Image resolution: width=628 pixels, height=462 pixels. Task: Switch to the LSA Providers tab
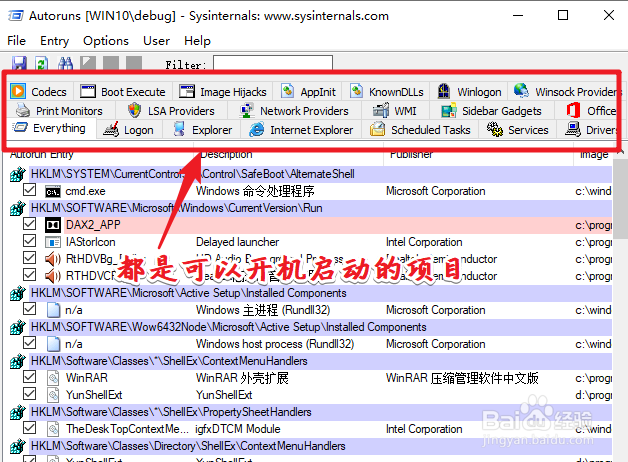171,110
